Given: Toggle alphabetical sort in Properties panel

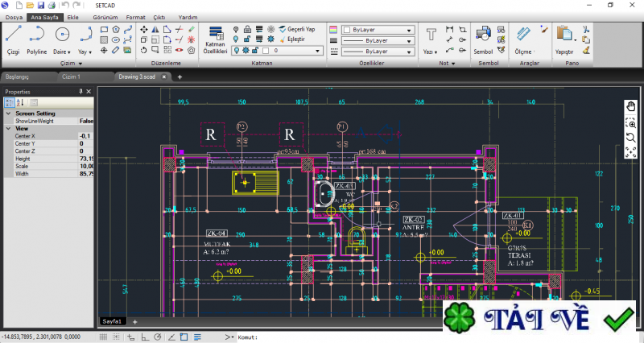Looking at the screenshot, I should [x=21, y=102].
